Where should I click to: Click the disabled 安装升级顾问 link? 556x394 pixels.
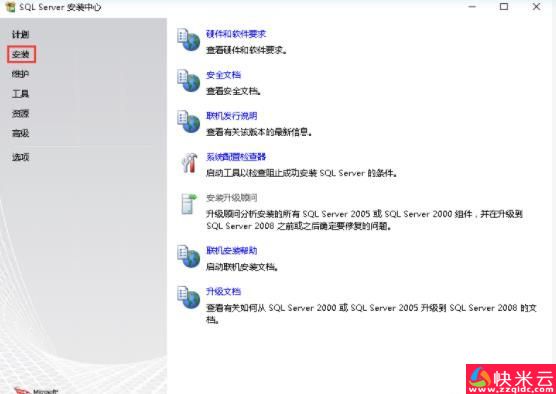pyautogui.click(x=232, y=198)
